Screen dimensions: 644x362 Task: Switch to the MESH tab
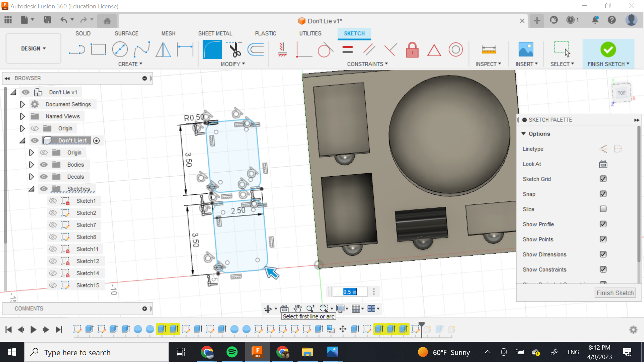click(x=168, y=34)
